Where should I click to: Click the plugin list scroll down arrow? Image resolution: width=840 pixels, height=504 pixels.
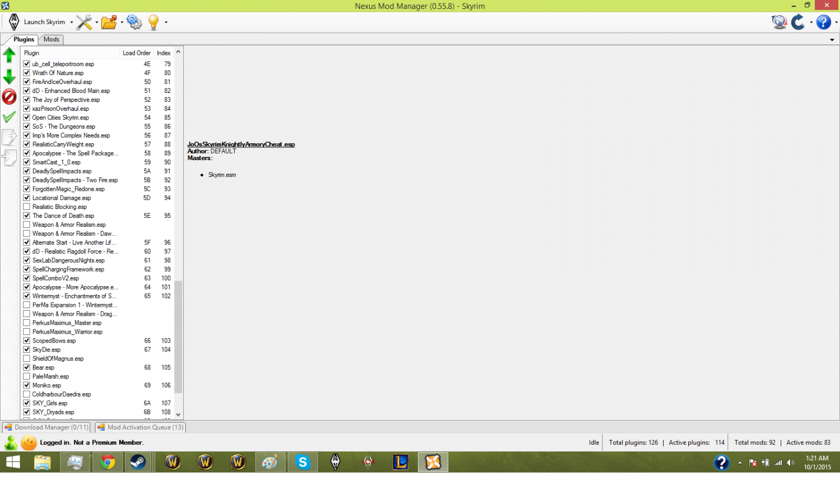point(178,414)
